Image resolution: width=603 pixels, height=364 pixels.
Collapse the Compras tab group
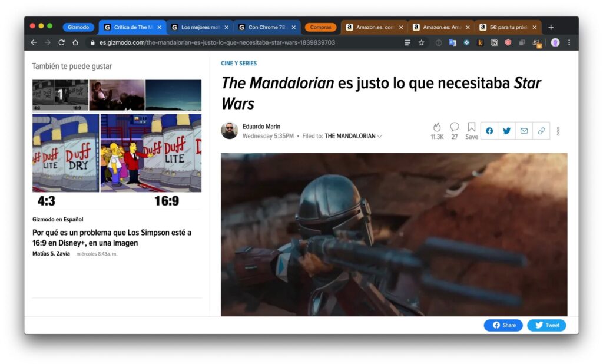pos(320,27)
